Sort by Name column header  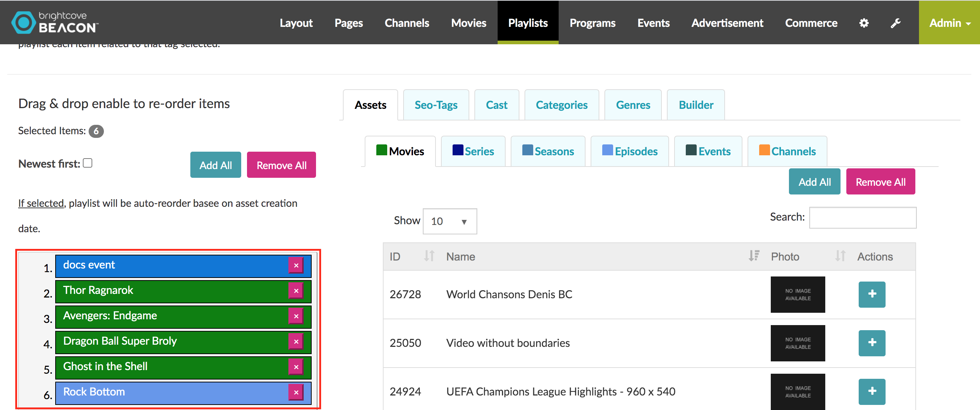460,257
